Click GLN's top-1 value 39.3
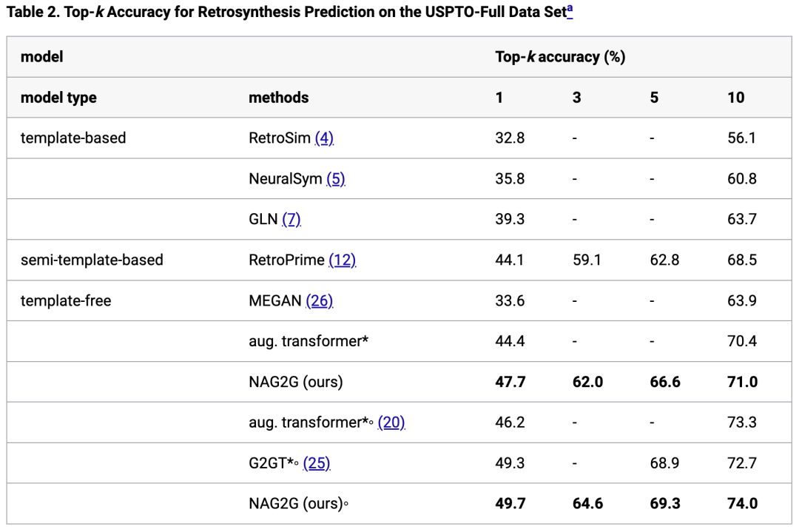This screenshot has height=532, width=799. coord(510,219)
